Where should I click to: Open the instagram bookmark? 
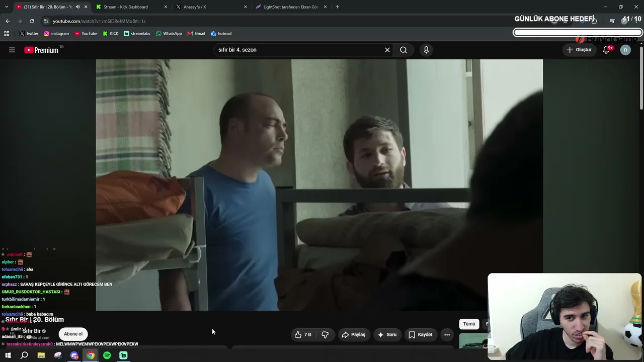tap(56, 34)
